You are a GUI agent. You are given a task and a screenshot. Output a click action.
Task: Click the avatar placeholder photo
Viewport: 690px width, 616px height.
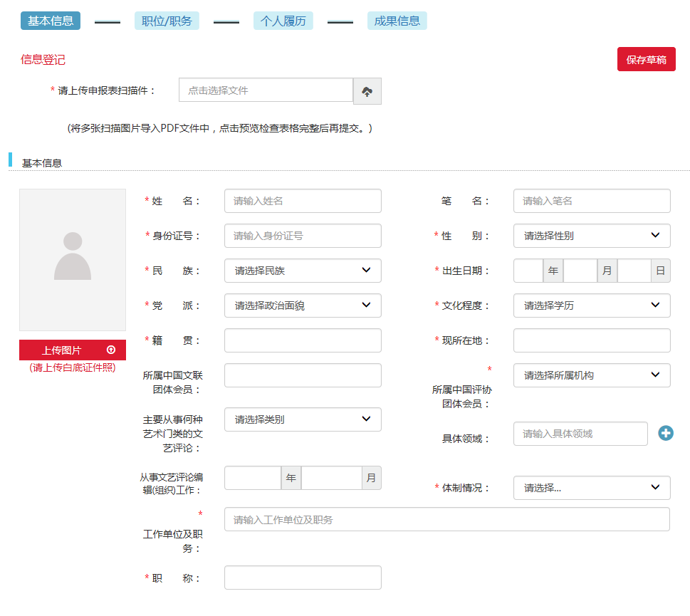pos(73,260)
